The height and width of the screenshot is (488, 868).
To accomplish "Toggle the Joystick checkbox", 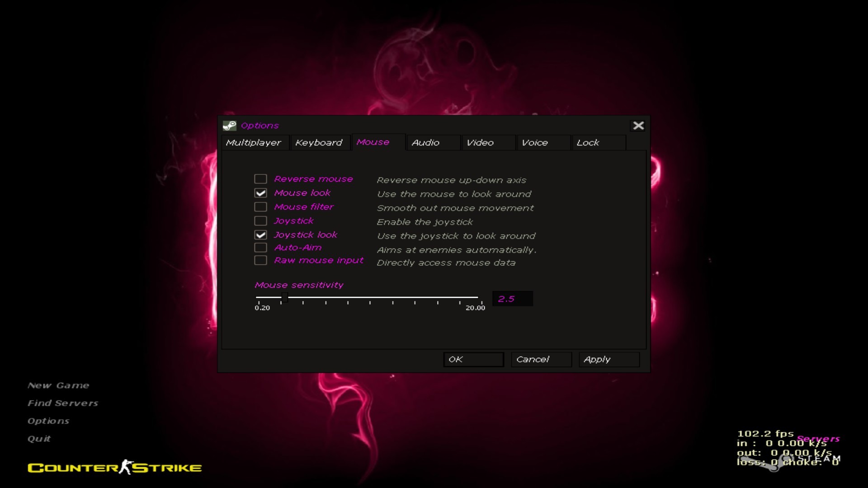I will pos(260,221).
